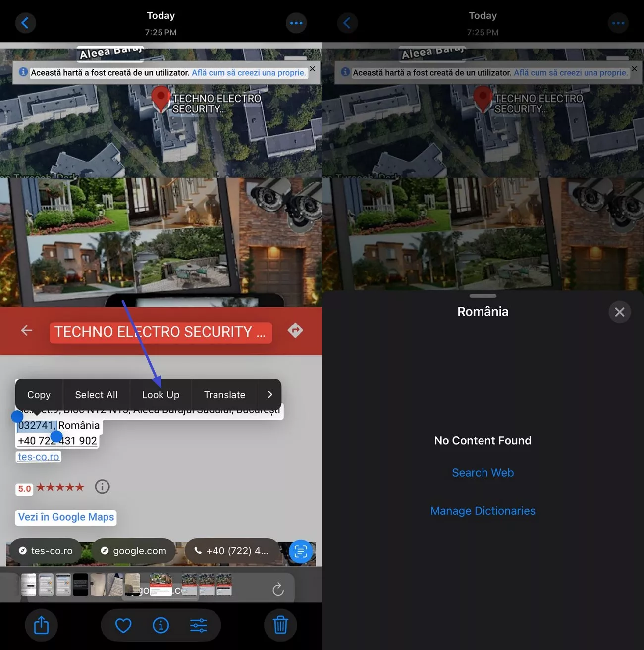Screen dimensions: 644x650
Task: Toggle the Live Text detection icon
Action: [x=300, y=551]
